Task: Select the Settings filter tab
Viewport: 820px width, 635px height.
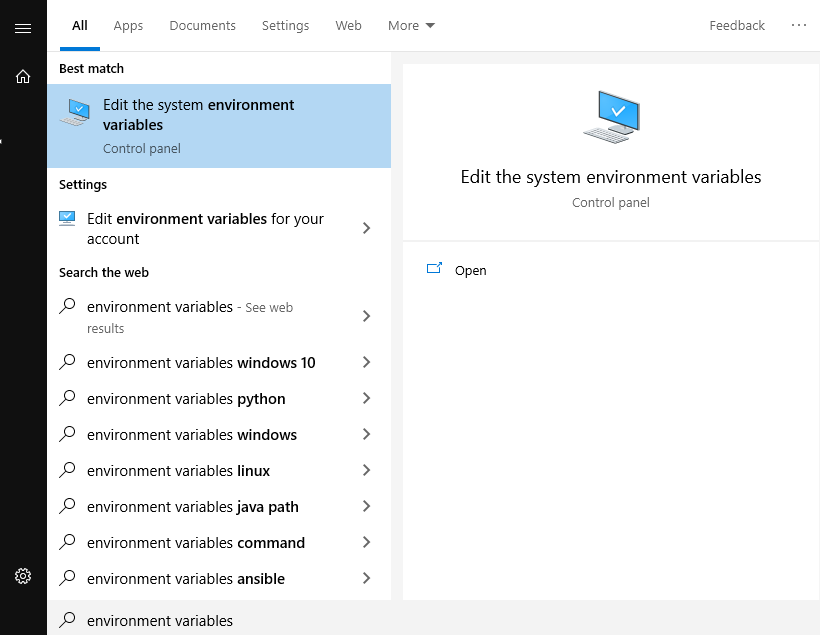Action: [x=285, y=25]
